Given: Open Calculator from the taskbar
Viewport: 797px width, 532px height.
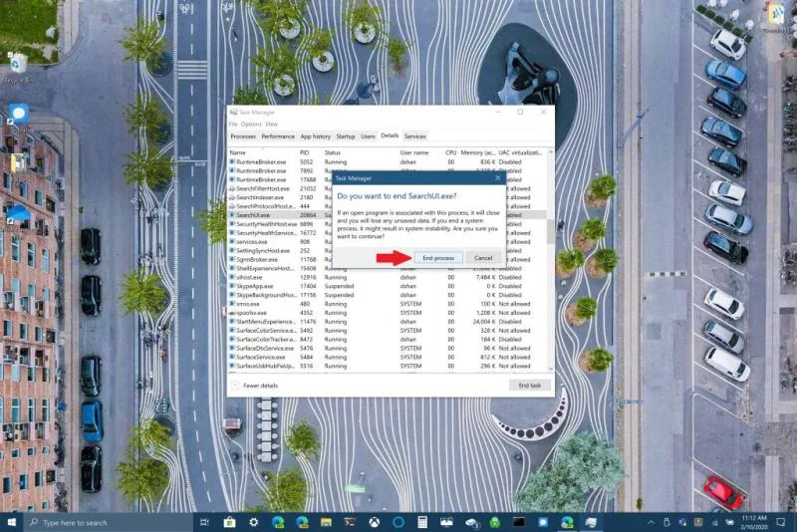Looking at the screenshot, I should coord(422,522).
